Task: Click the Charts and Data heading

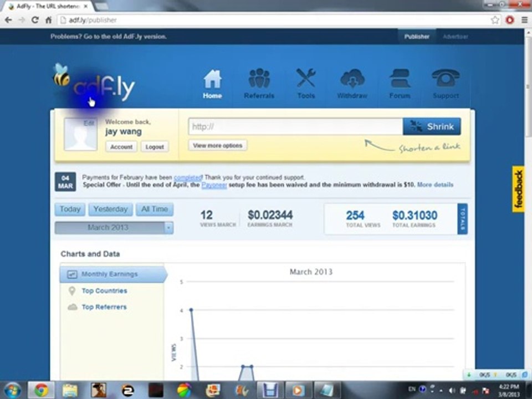Action: 90,254
